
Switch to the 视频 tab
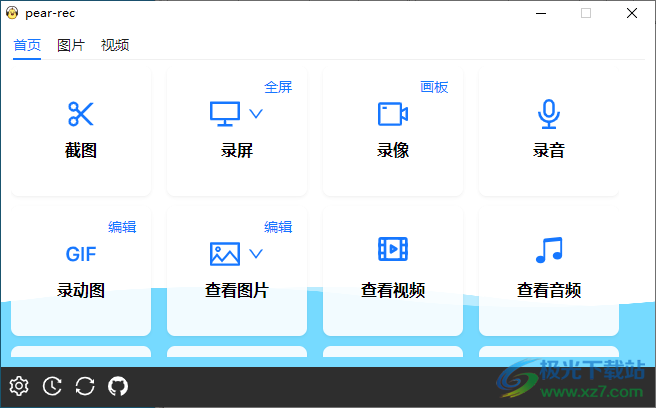click(115, 45)
